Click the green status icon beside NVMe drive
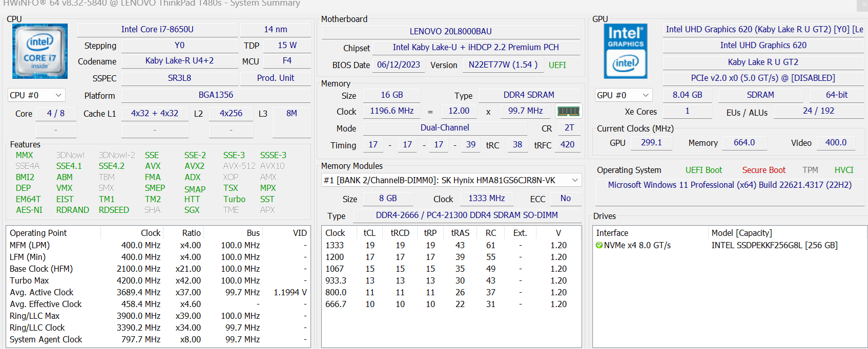This screenshot has width=868, height=349. (x=599, y=246)
